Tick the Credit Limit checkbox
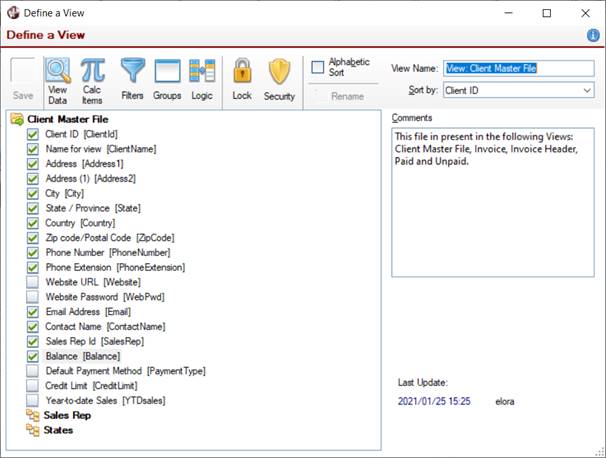606x458 pixels. tap(33, 385)
